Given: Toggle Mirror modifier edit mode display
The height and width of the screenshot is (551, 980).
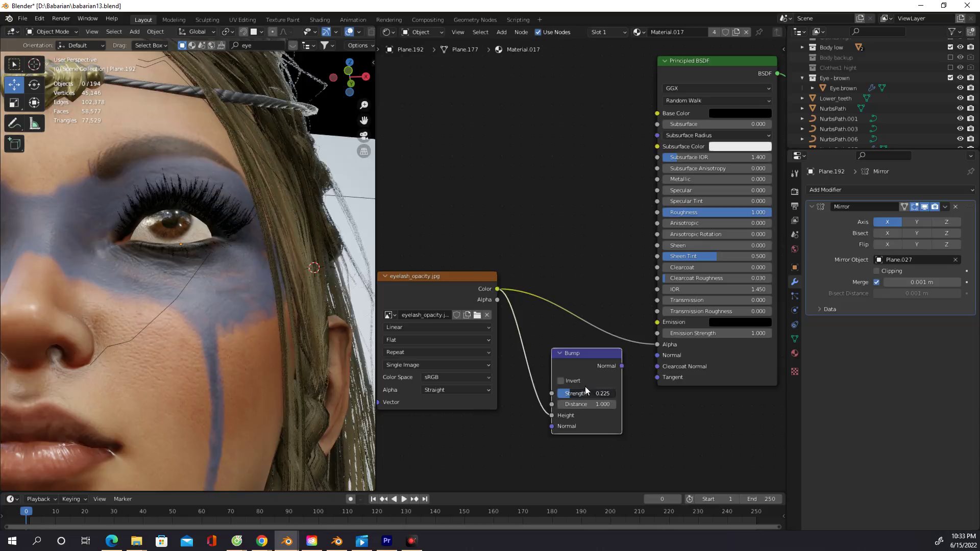Looking at the screenshot, I should (915, 207).
